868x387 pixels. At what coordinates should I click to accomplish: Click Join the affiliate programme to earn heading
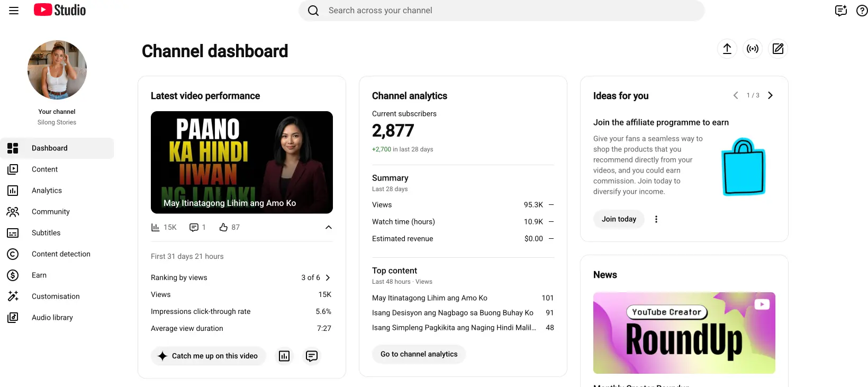click(x=661, y=122)
